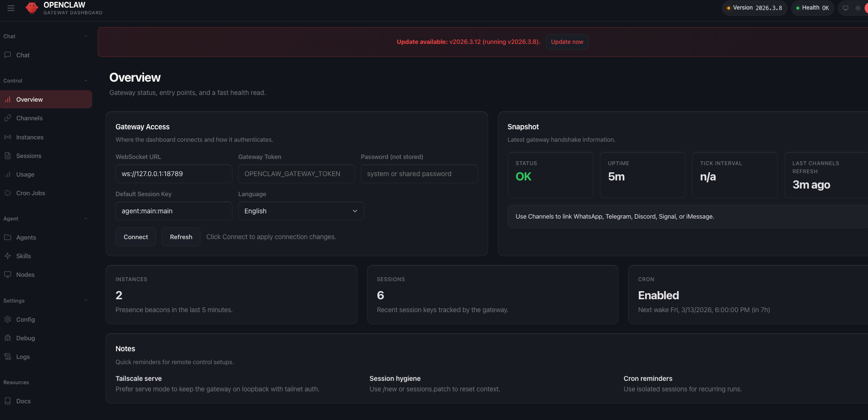Screen dimensions: 868x420
Task: Focus the Gateway Token field
Action: pyautogui.click(x=296, y=174)
